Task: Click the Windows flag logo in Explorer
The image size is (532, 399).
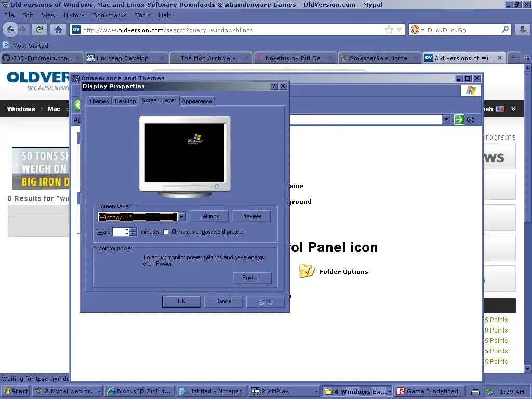Action: (x=471, y=90)
